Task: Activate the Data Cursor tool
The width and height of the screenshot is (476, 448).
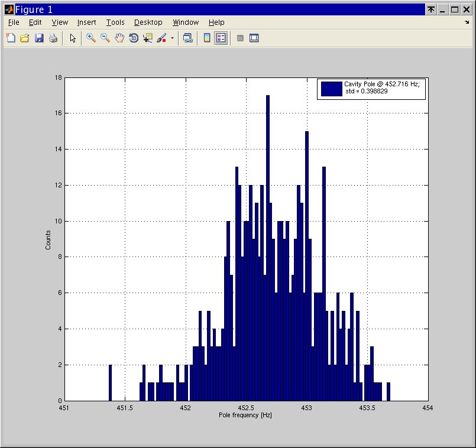Action: pos(148,38)
